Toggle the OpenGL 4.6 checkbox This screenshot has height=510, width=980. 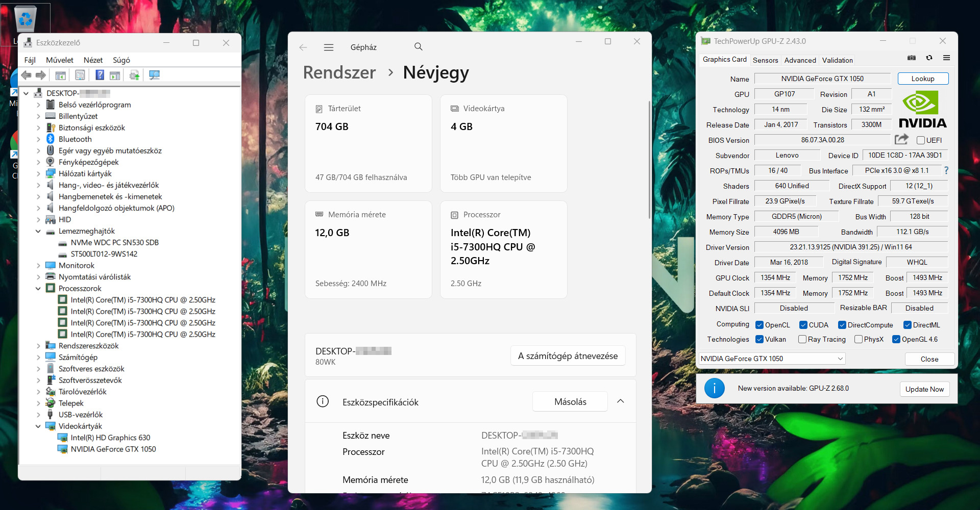pyautogui.click(x=896, y=339)
